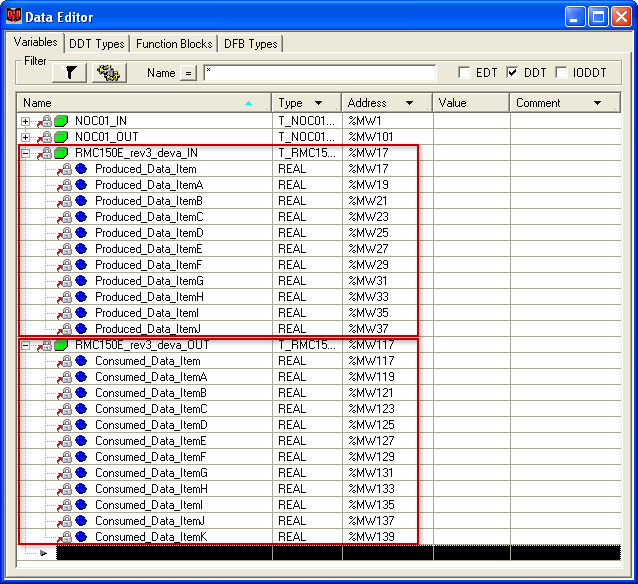Click the T_NOC01... type cell of NOC01_IN
Screen dimensions: 638x584
pos(307,121)
